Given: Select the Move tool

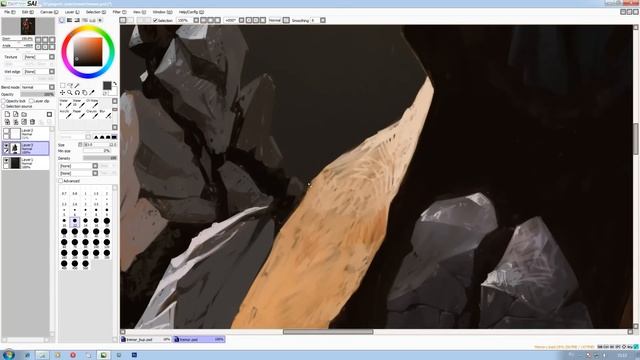Looking at the screenshot, I should coord(62,93).
